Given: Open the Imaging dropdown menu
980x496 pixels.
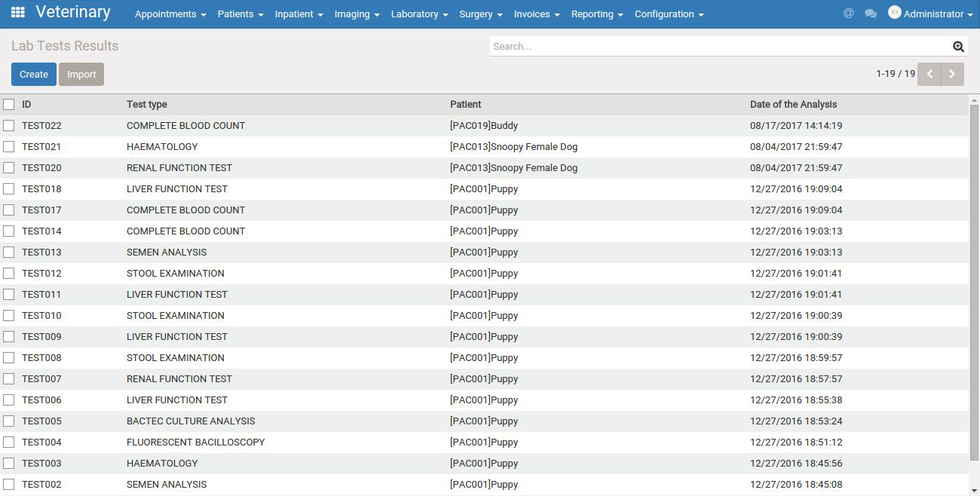Looking at the screenshot, I should pos(357,14).
